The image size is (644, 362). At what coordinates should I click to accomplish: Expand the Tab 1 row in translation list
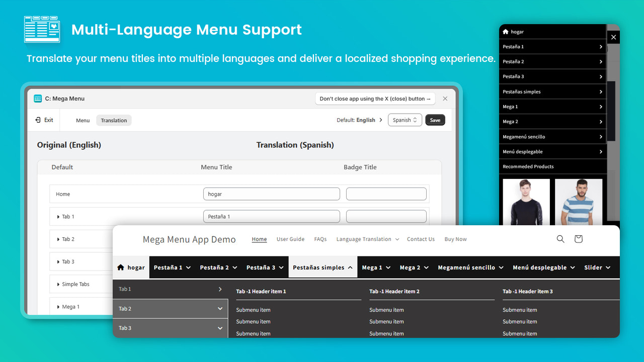(58, 217)
